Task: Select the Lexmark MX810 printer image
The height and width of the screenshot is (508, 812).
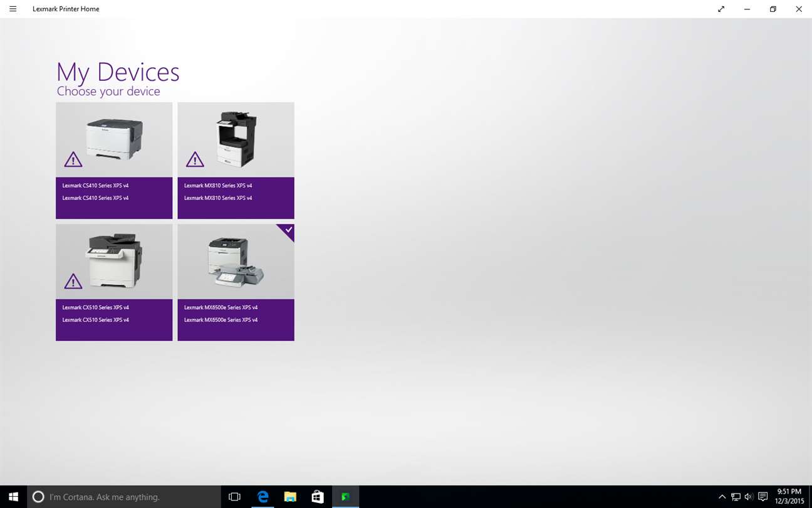Action: coord(236,139)
